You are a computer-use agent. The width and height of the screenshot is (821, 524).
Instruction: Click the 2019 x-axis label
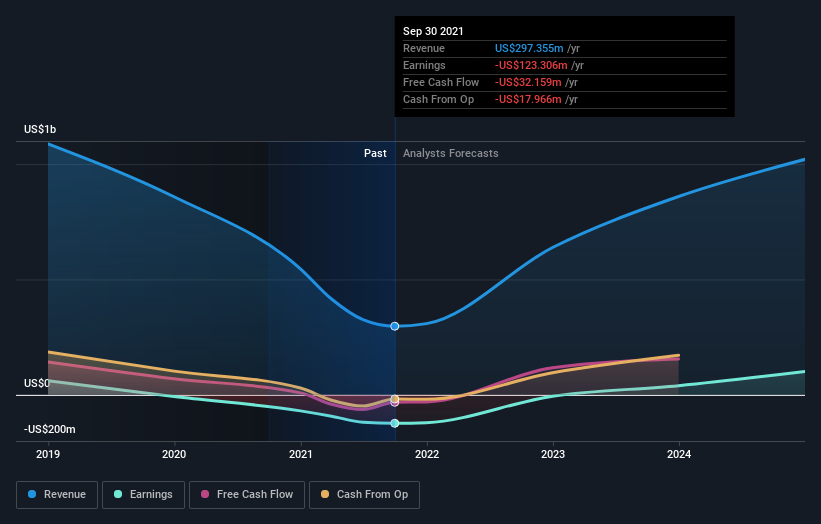48,454
